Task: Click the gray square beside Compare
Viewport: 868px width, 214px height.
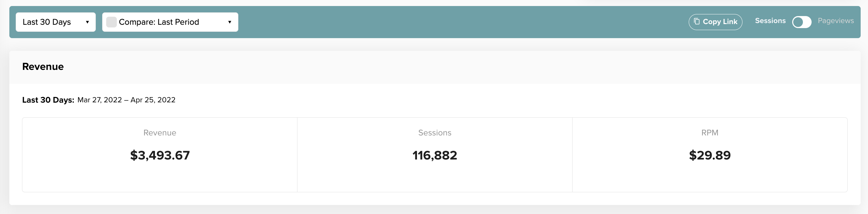Action: pyautogui.click(x=111, y=22)
